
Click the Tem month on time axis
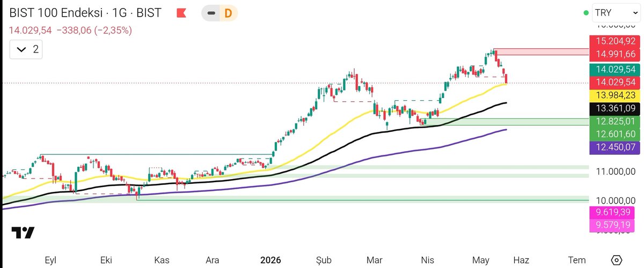click(577, 260)
